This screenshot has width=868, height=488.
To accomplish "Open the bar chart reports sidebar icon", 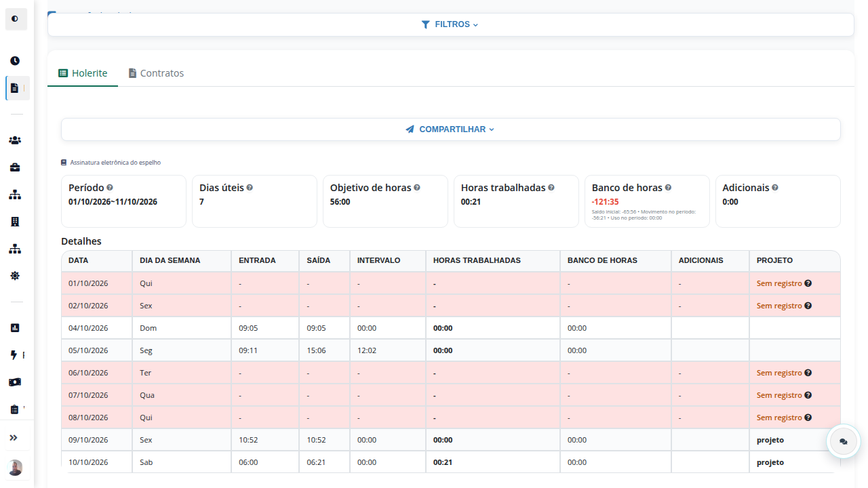I will (x=15, y=328).
